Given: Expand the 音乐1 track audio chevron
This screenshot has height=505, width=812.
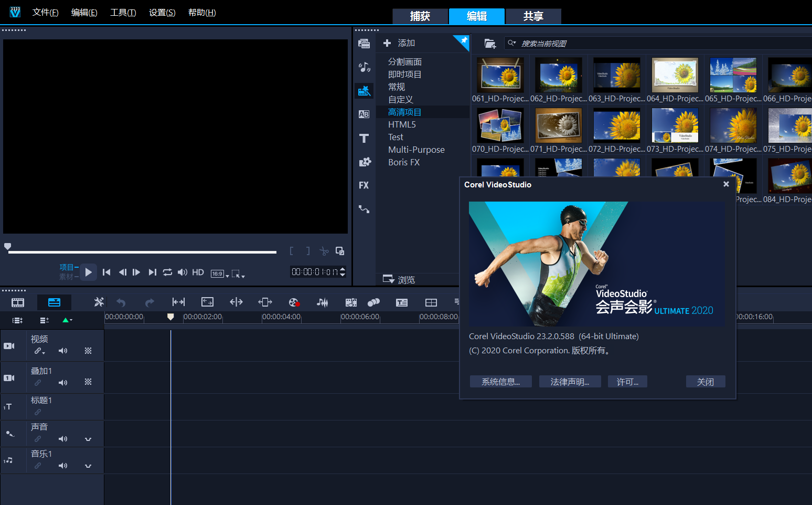Looking at the screenshot, I should [x=88, y=466].
